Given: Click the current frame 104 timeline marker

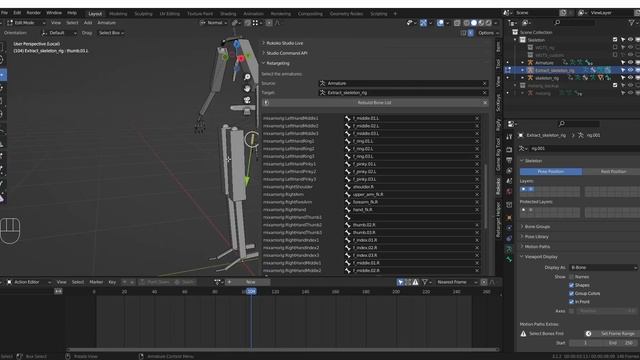Looking at the screenshot, I should [x=251, y=291].
